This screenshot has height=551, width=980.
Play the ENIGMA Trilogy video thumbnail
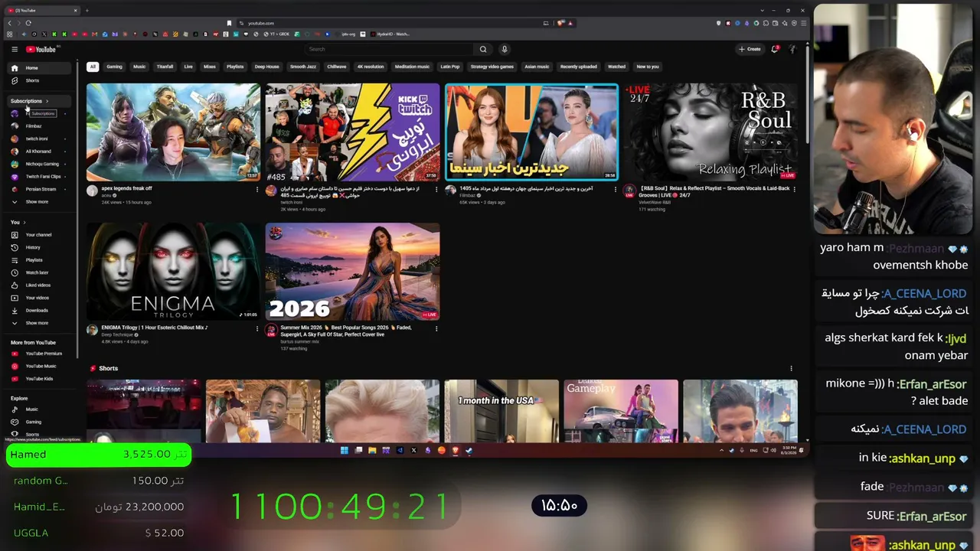click(174, 272)
